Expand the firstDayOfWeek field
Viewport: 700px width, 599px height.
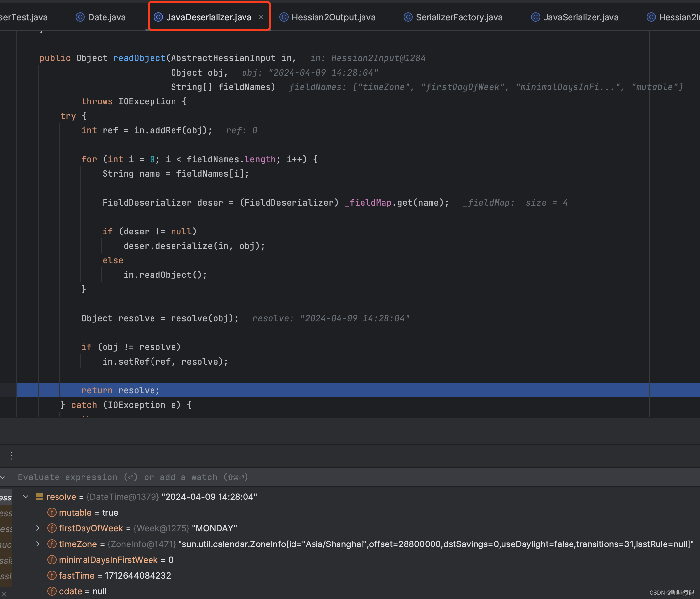(x=38, y=528)
